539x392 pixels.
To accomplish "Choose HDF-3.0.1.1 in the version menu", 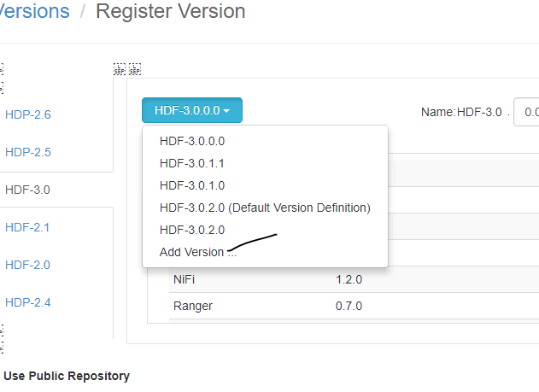I will (x=191, y=162).
